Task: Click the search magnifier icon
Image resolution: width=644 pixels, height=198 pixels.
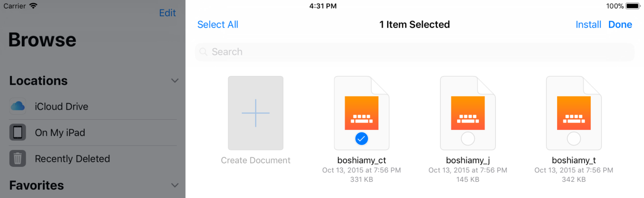Action: tap(204, 52)
